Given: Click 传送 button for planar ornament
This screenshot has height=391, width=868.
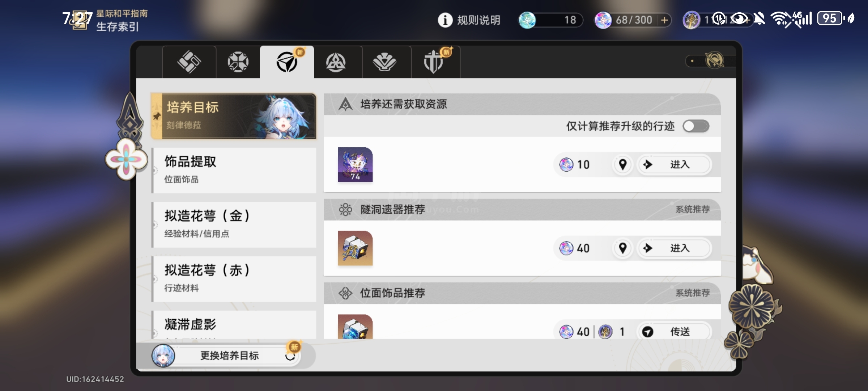Looking at the screenshot, I should coord(674,331).
